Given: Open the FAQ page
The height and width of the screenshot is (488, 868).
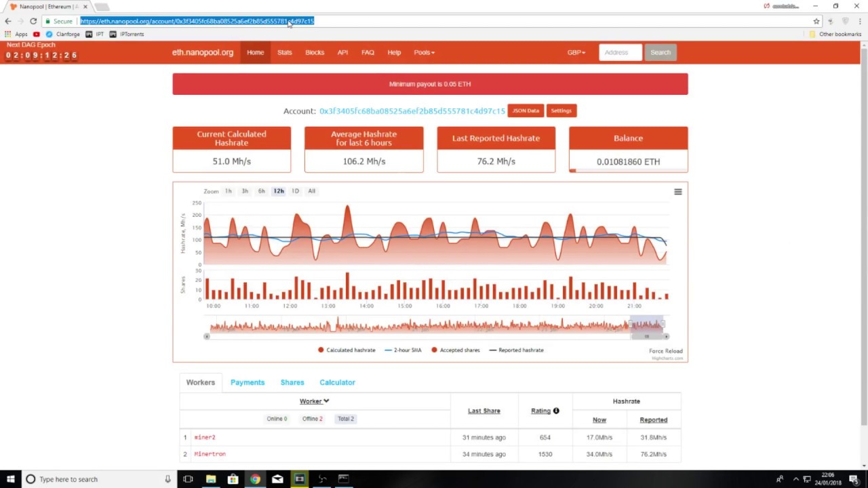Looking at the screenshot, I should click(368, 52).
